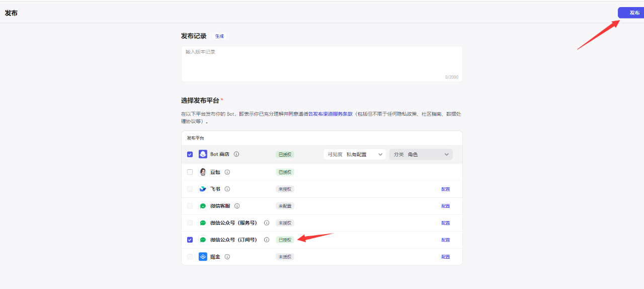Click 配置 link for 飞书

pyautogui.click(x=445, y=189)
